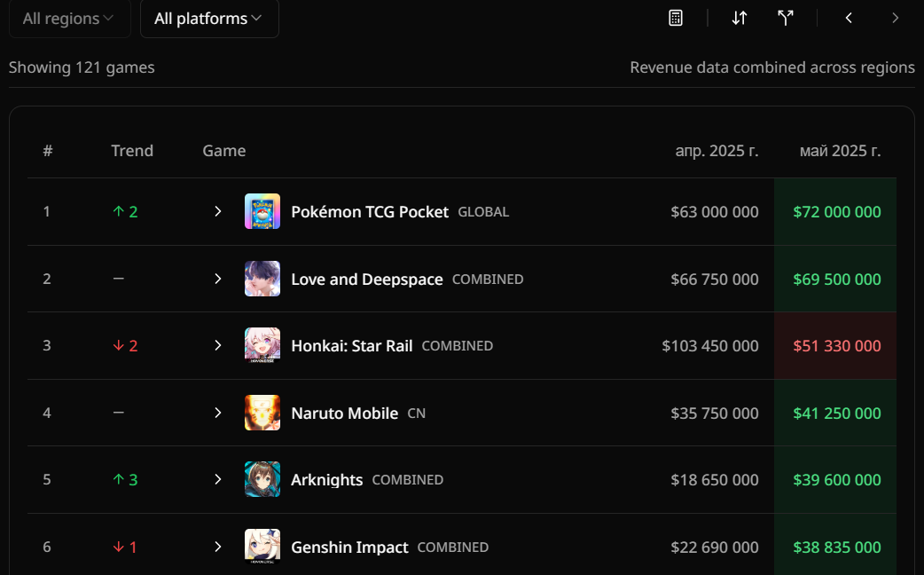924x575 pixels.
Task: Click the май 2025 г. column header
Action: (x=841, y=151)
